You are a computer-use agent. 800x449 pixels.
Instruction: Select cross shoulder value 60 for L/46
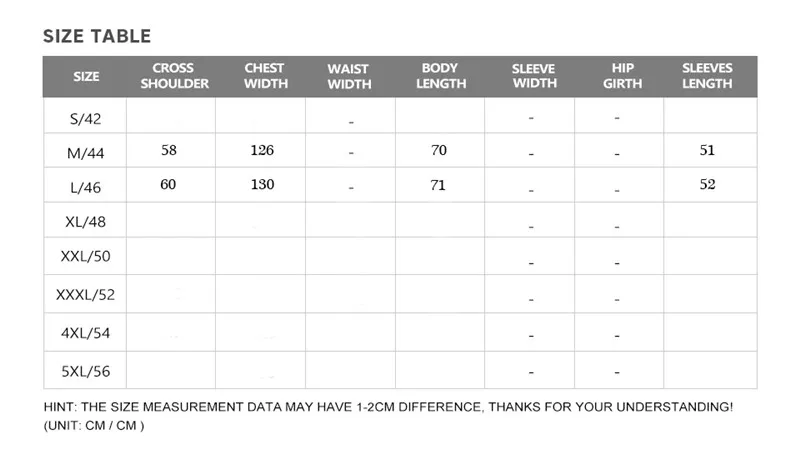pyautogui.click(x=168, y=184)
